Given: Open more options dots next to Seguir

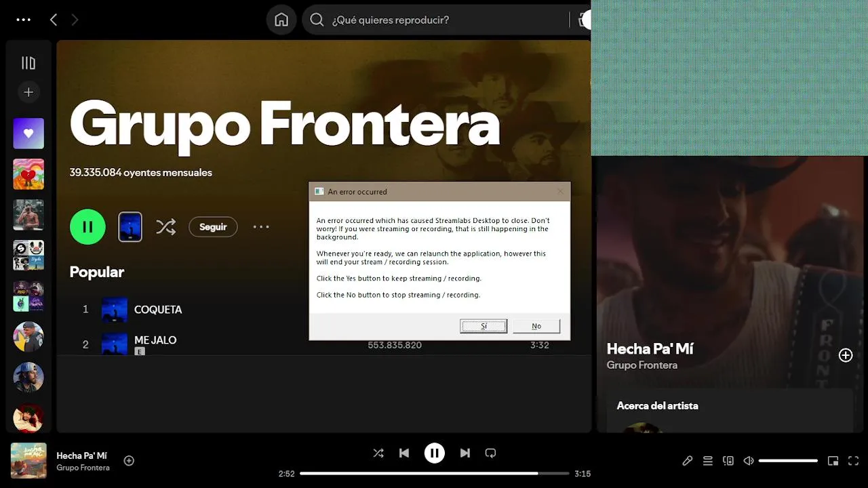Looking at the screenshot, I should click(261, 227).
